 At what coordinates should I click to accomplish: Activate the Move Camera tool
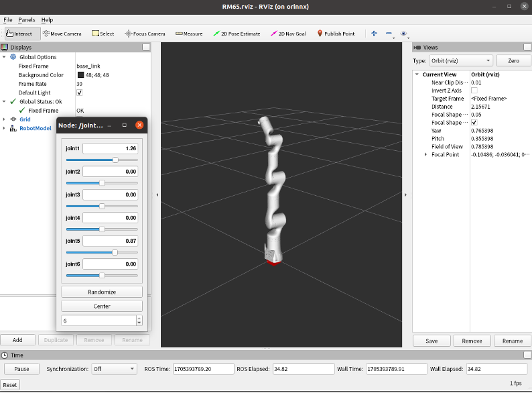click(x=62, y=34)
